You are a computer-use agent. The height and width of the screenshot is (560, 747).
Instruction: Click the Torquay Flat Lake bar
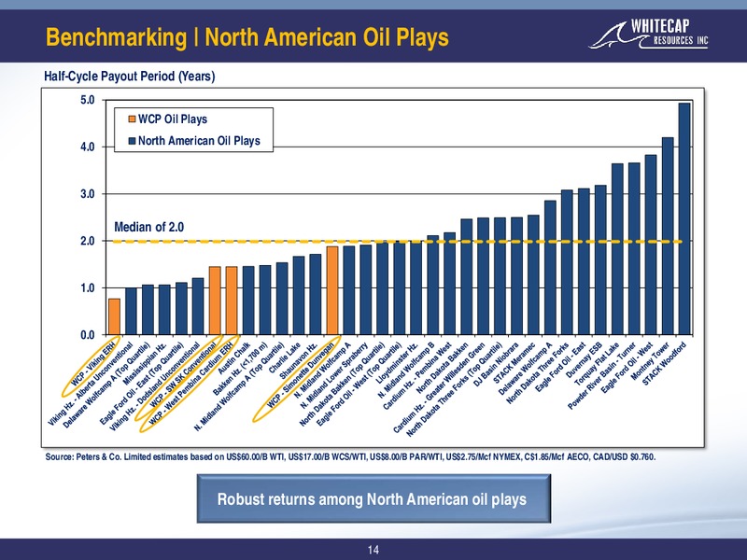click(617, 249)
